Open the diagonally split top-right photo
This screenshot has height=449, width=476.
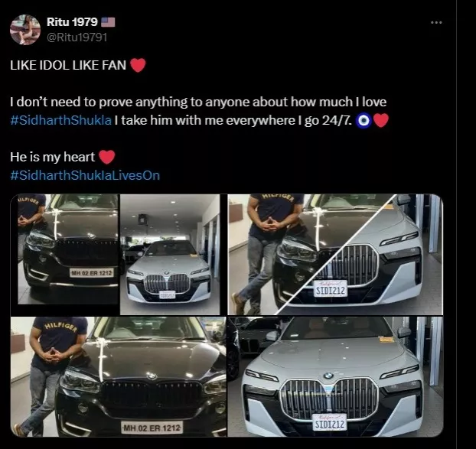coord(334,254)
